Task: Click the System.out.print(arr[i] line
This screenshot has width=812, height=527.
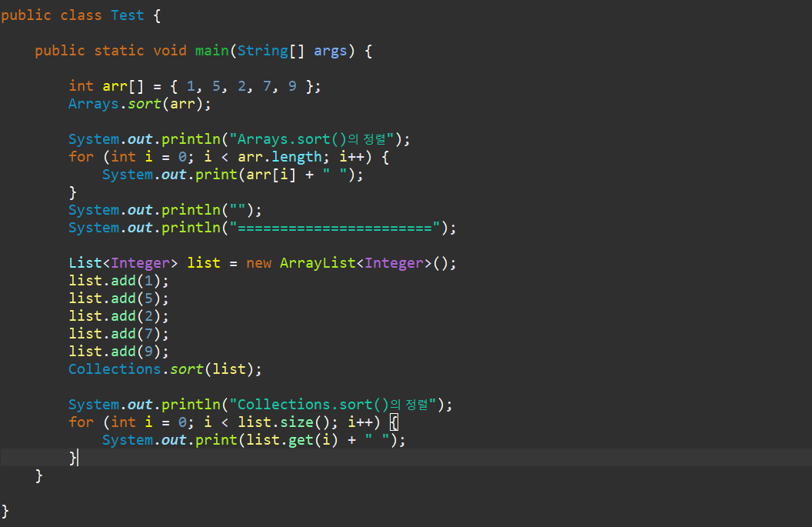Action: click(x=233, y=175)
